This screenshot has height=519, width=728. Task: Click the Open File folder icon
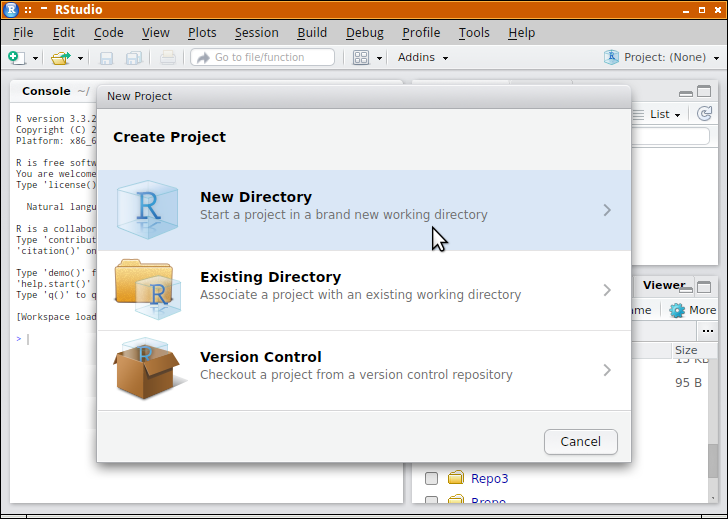pyautogui.click(x=61, y=58)
